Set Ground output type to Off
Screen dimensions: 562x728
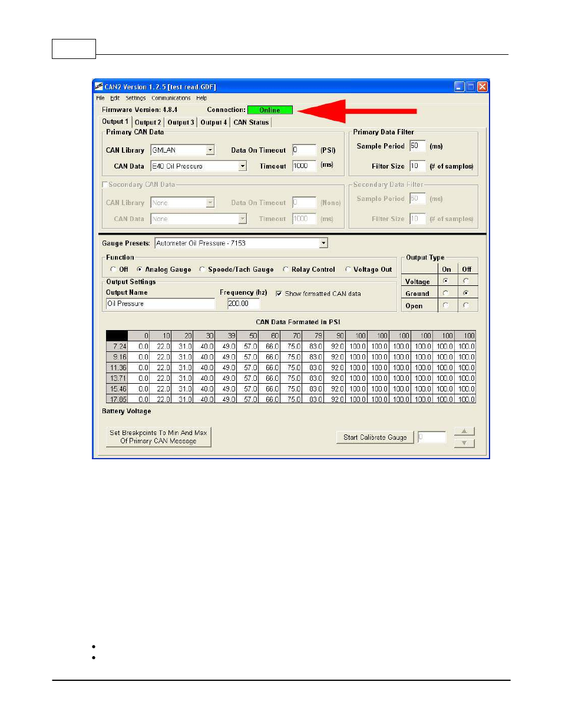tap(466, 293)
